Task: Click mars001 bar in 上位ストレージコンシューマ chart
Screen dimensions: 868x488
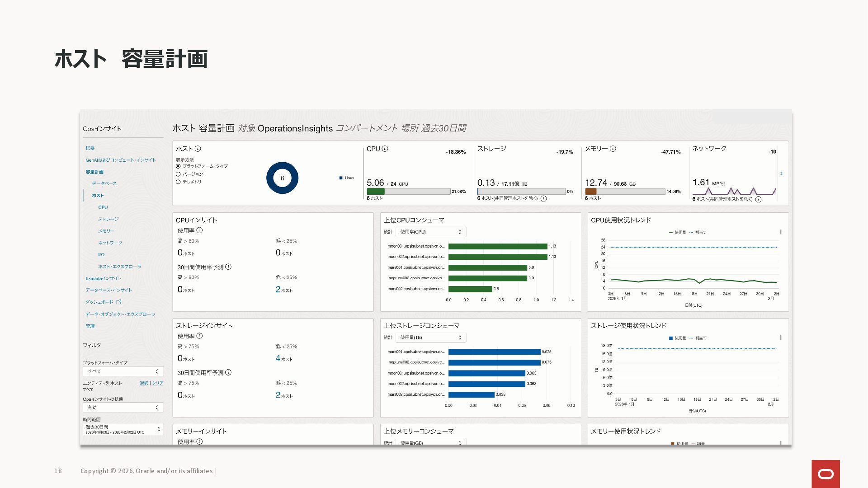Action: tap(494, 352)
